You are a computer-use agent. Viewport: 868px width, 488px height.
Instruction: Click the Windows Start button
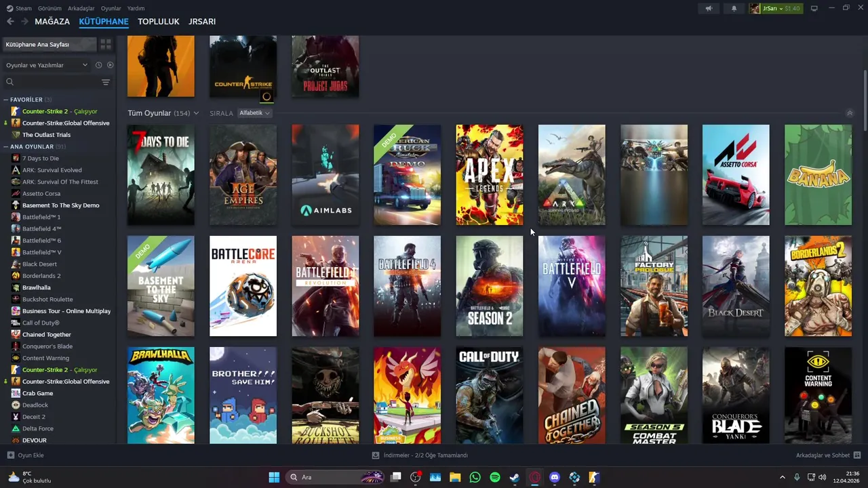coord(274,477)
